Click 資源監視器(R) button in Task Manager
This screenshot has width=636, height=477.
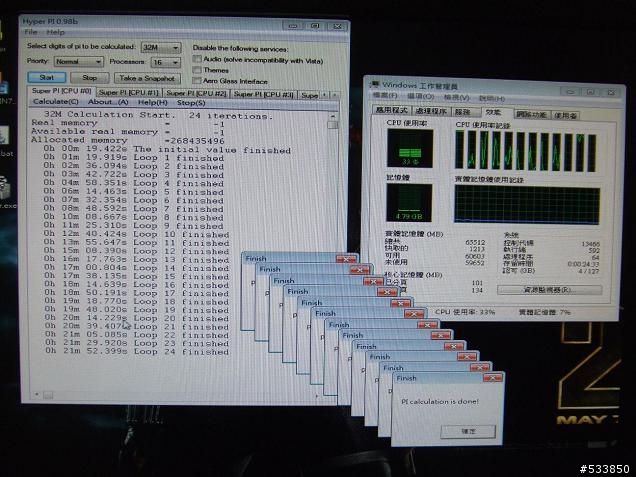pos(550,290)
